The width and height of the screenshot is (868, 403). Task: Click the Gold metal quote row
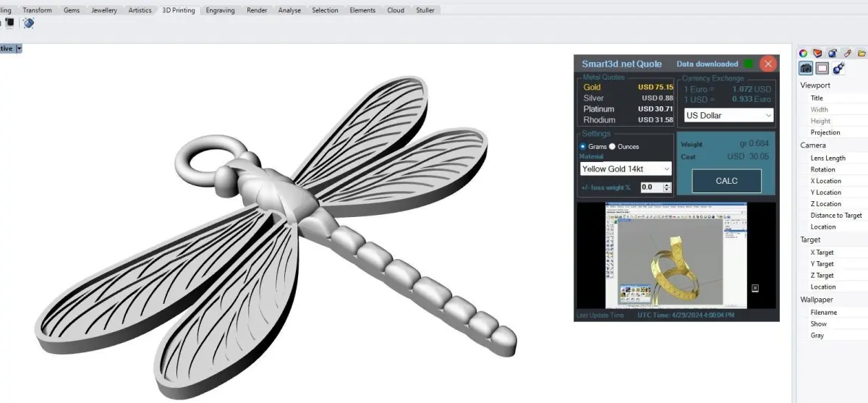(628, 87)
